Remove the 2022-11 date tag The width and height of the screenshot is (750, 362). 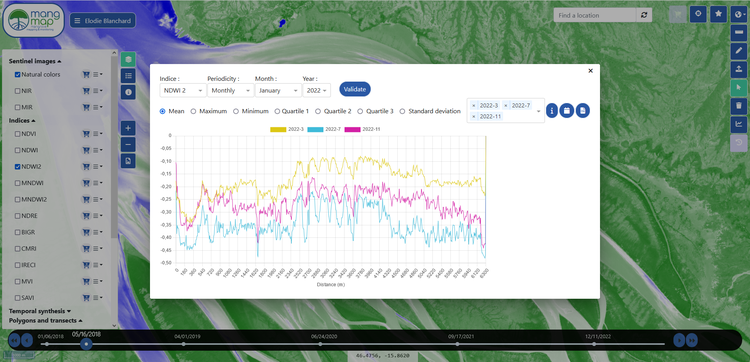coord(474,116)
